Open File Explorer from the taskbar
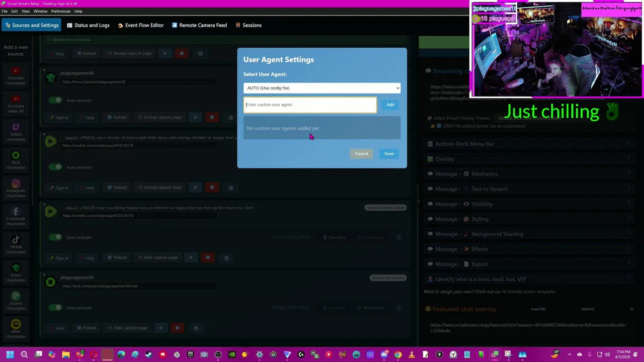This screenshot has height=362, width=644. pyautogui.click(x=66, y=355)
